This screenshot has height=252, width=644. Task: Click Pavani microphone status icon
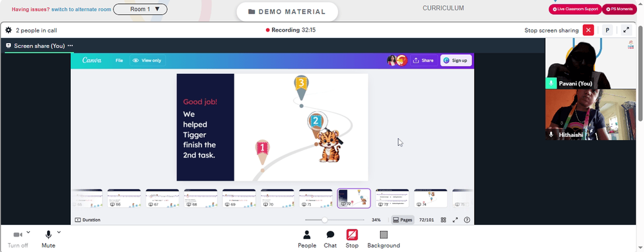click(551, 83)
